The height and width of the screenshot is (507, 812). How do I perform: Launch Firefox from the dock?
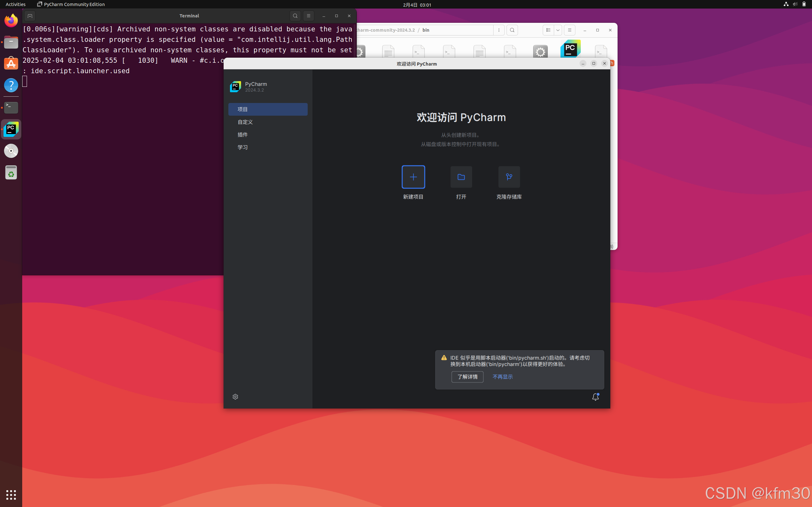[11, 21]
